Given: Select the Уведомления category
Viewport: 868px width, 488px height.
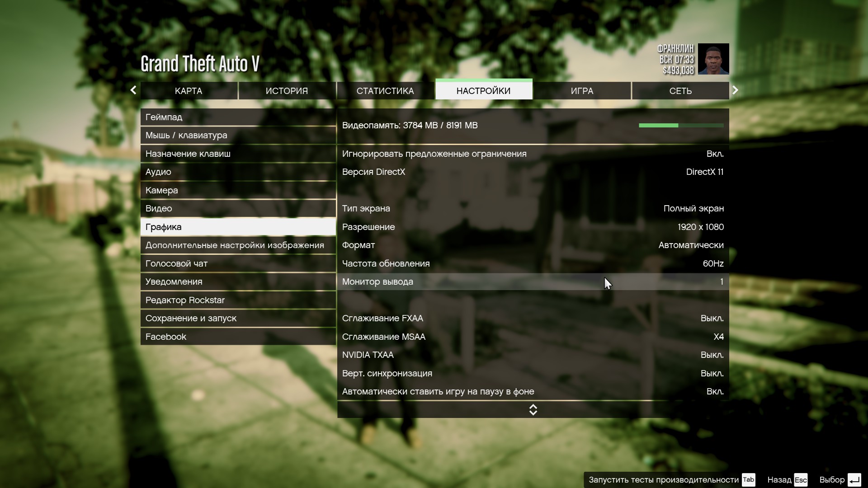Looking at the screenshot, I should pyautogui.click(x=238, y=282).
